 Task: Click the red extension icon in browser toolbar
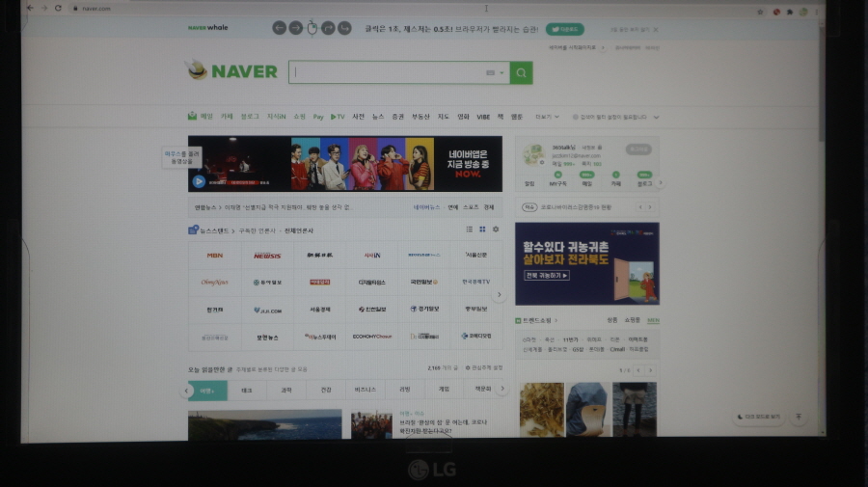point(776,12)
